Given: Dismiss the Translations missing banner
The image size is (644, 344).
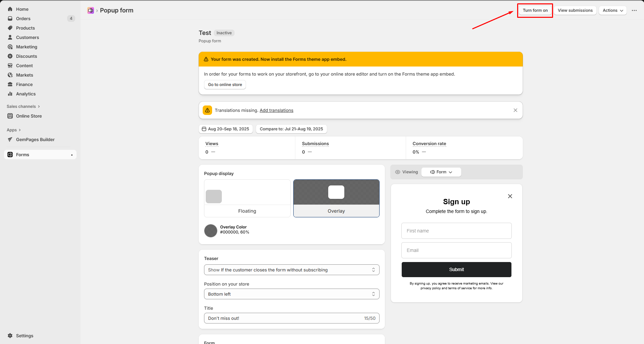Looking at the screenshot, I should tap(515, 110).
